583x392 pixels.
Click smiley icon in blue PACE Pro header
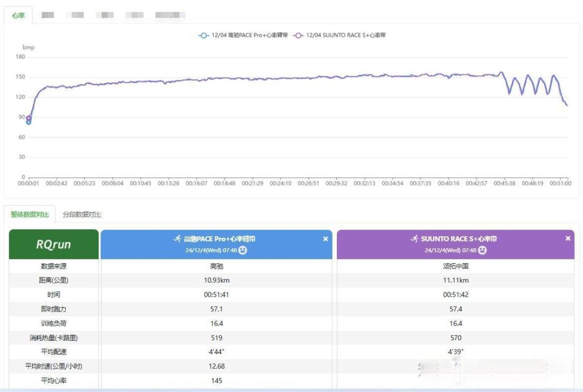[242, 250]
